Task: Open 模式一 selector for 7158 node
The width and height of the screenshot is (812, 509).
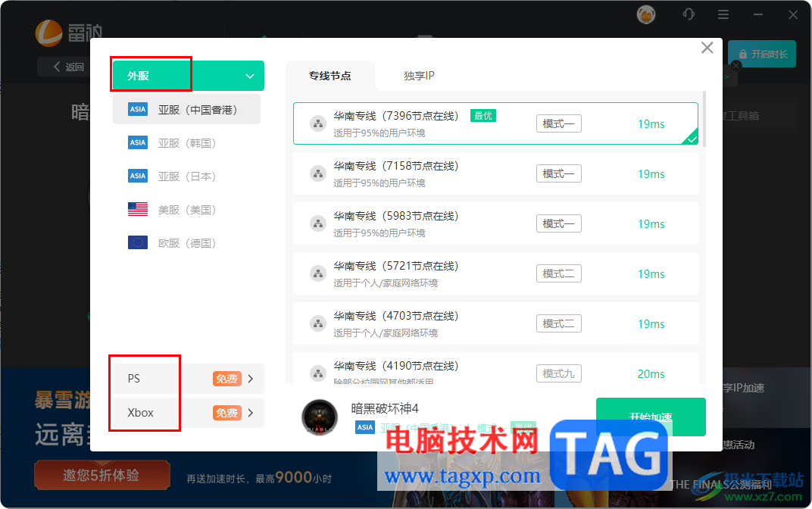Action: 559,173
